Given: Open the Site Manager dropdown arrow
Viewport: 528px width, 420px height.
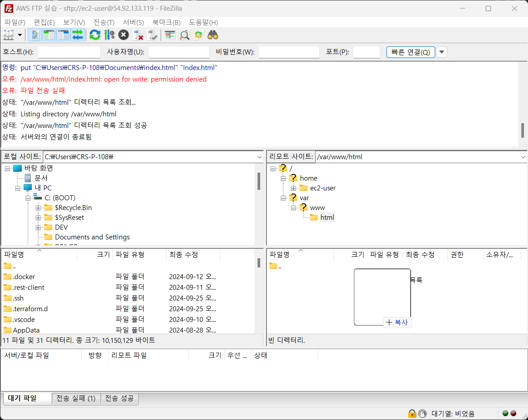Looking at the screenshot, I should (x=20, y=35).
